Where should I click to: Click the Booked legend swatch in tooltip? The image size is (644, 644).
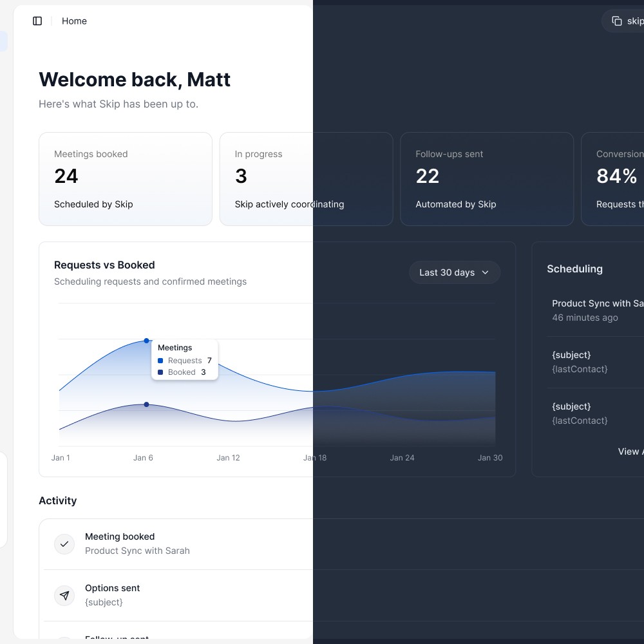pos(160,372)
